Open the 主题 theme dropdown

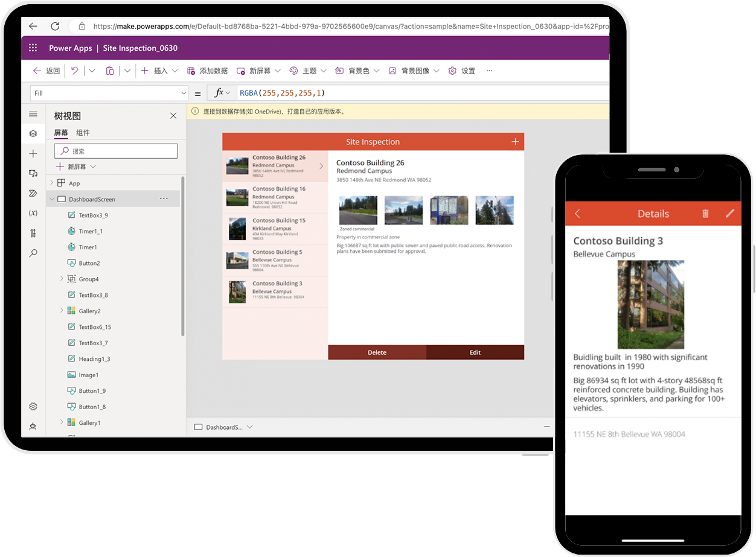[x=308, y=71]
